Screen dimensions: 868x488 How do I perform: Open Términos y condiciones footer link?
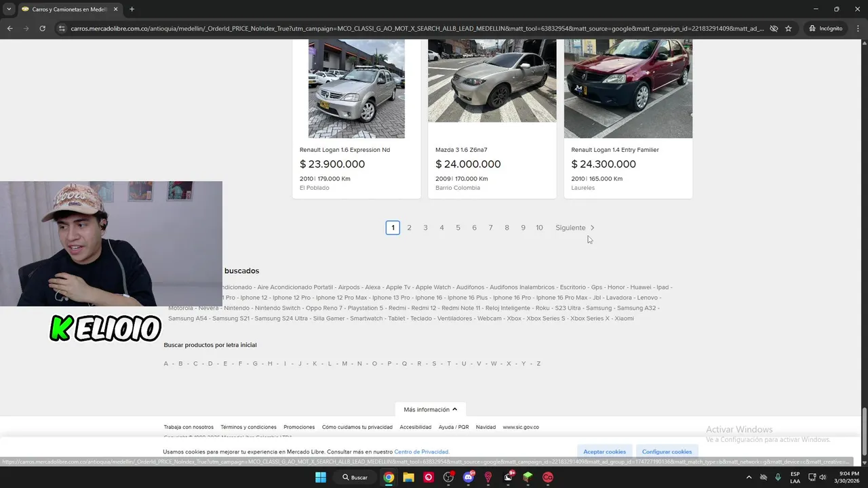(248, 427)
